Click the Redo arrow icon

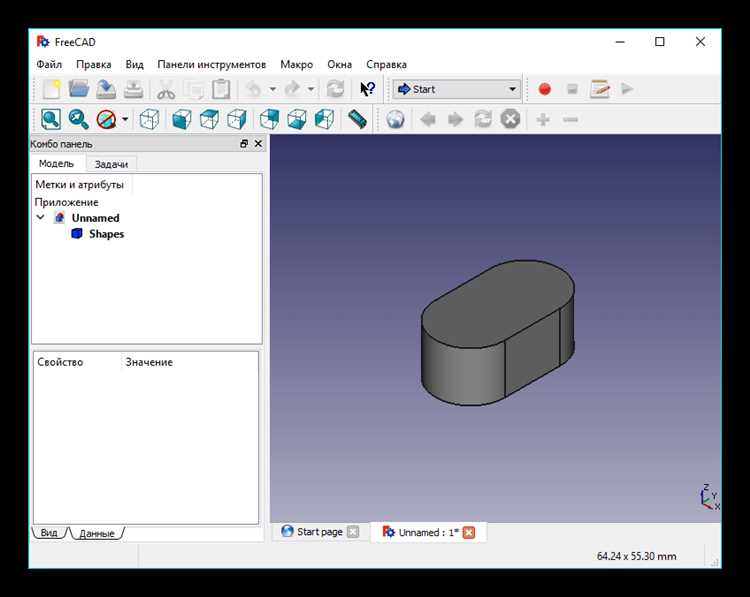292,89
